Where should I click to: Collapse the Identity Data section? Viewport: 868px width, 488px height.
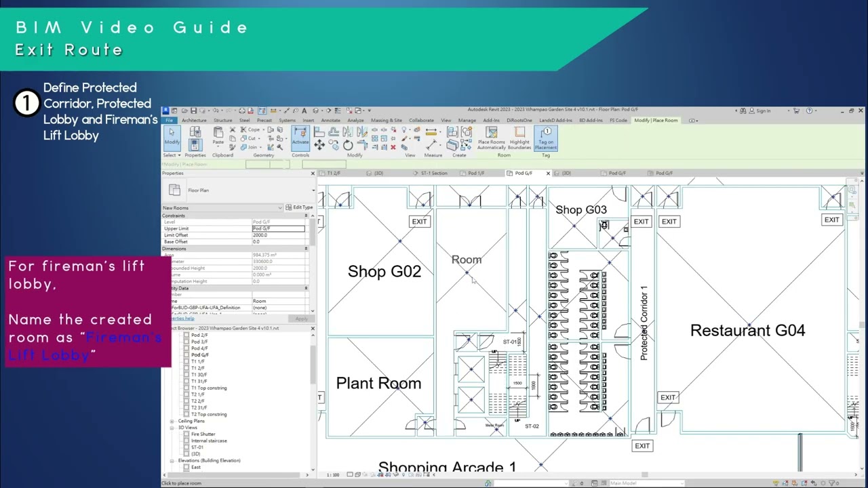[x=306, y=288]
